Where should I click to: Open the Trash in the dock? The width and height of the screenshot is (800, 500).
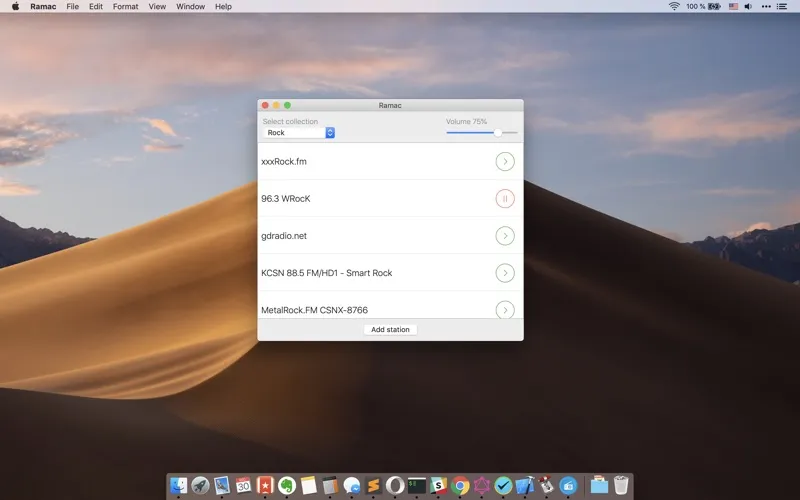click(621, 485)
